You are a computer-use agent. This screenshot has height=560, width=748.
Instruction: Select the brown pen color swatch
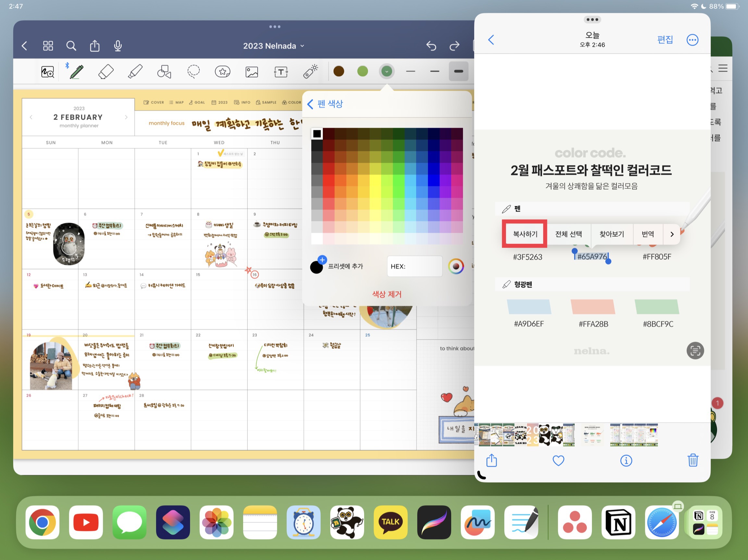pos(338,71)
